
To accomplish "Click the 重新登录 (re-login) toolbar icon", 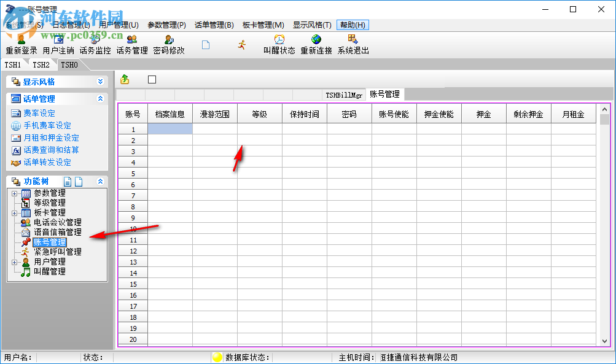I will (20, 41).
